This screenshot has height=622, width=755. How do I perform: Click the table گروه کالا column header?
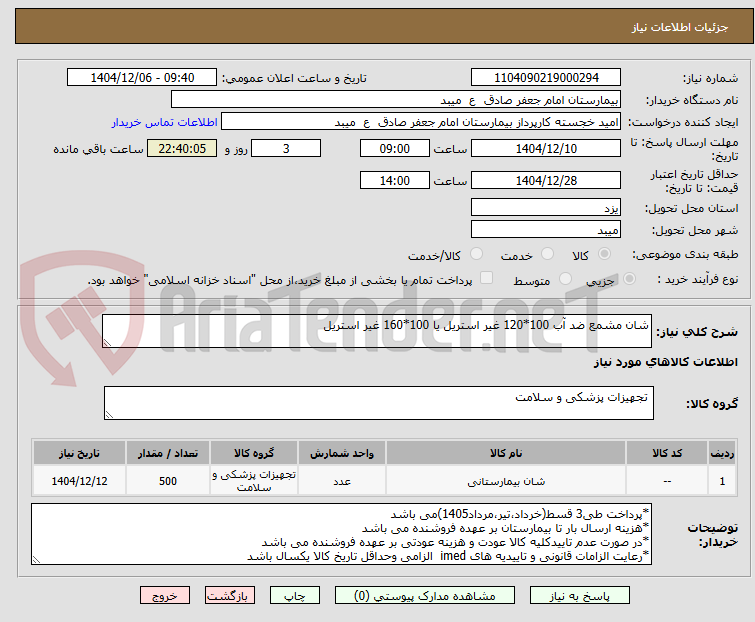tap(254, 453)
